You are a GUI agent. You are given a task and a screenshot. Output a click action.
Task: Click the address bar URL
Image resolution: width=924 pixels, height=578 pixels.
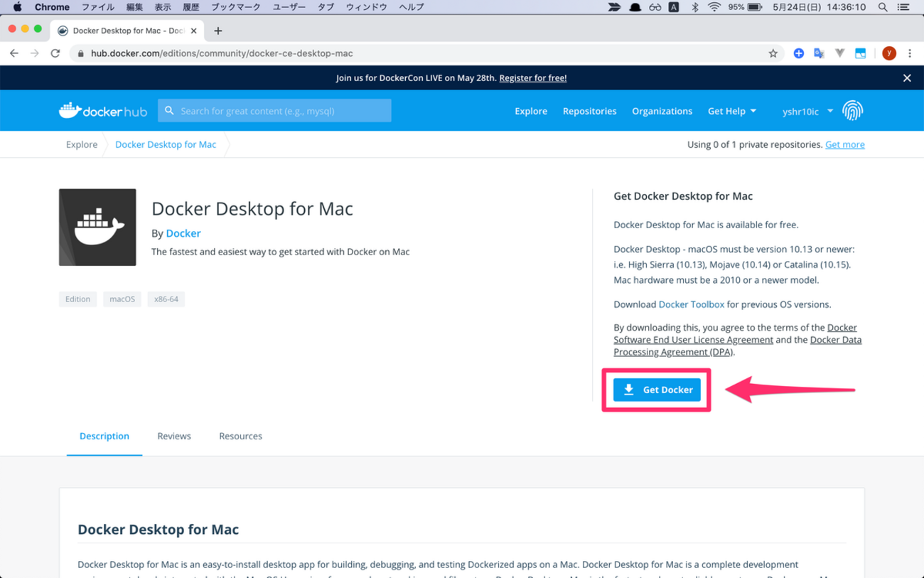point(222,53)
